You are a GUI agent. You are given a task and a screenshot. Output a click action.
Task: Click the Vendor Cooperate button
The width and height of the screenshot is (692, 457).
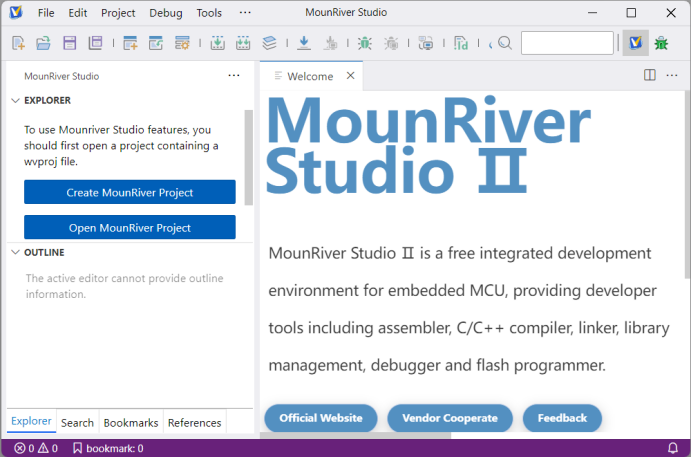[450, 418]
